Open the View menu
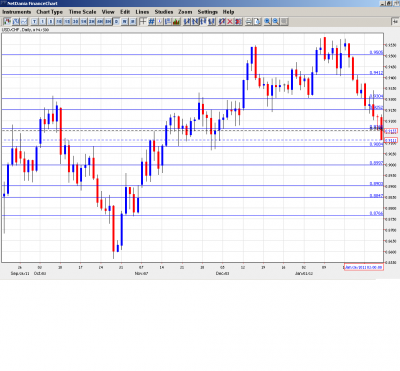The width and height of the screenshot is (400, 371). 108,12
